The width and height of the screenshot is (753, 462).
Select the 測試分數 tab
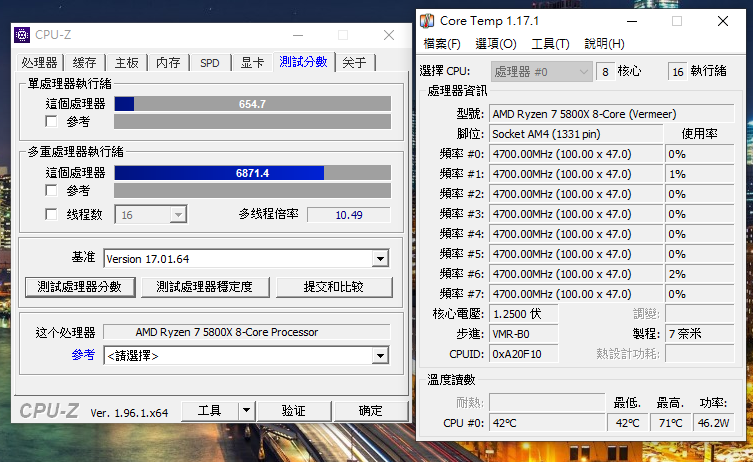(304, 61)
